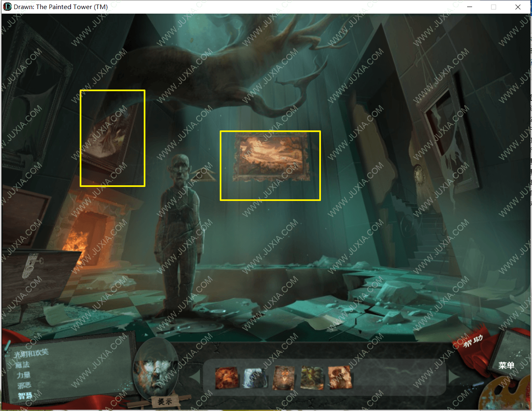Click the wall clock by the stairs
This screenshot has height=411, width=532.
click(420, 175)
